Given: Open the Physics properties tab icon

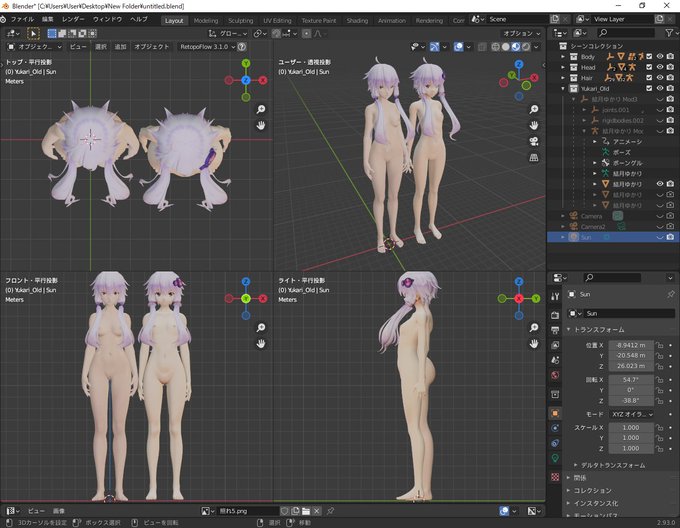Looking at the screenshot, I should coord(555,428).
